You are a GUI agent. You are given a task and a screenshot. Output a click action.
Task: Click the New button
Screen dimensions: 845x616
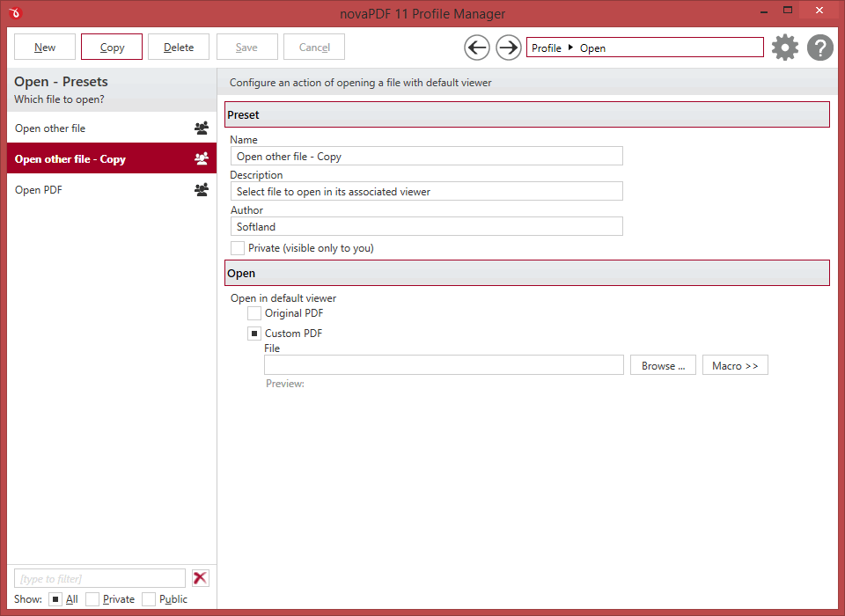[x=45, y=47]
